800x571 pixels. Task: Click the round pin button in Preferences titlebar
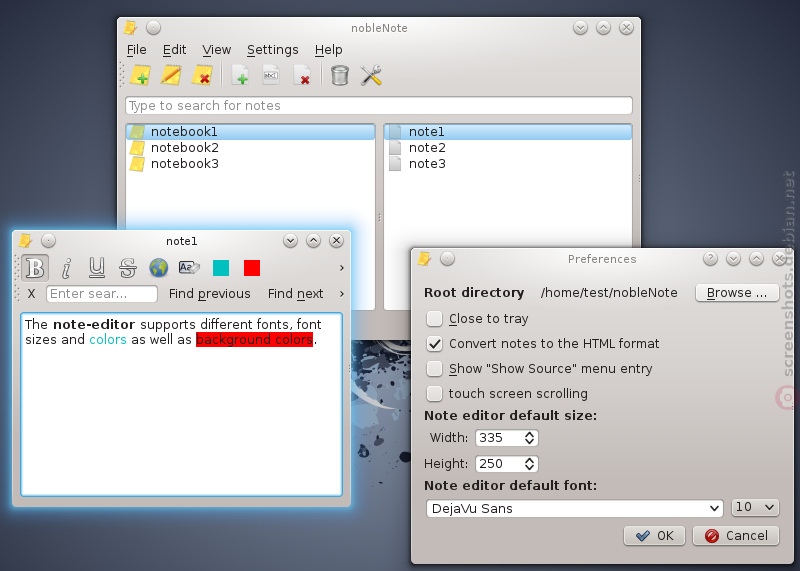447,259
